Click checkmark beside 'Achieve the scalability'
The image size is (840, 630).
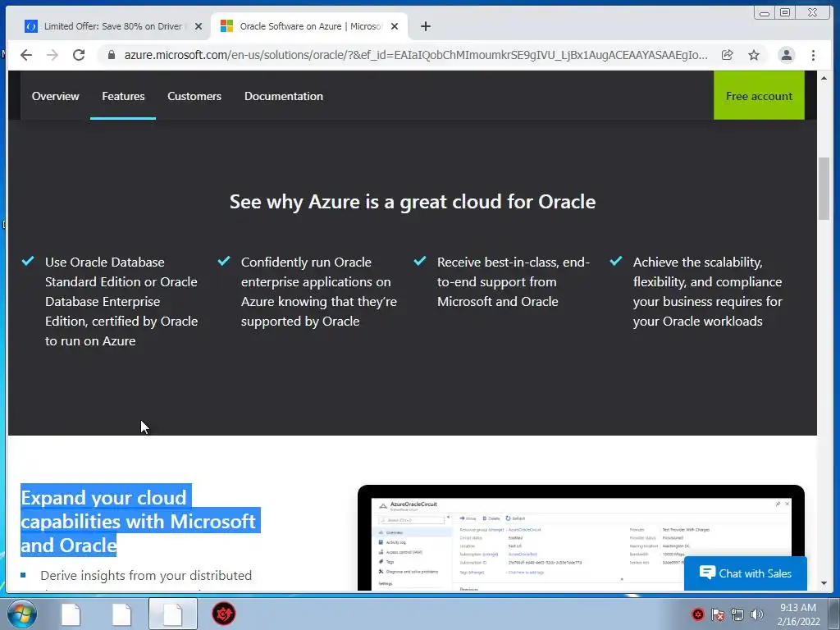point(616,261)
